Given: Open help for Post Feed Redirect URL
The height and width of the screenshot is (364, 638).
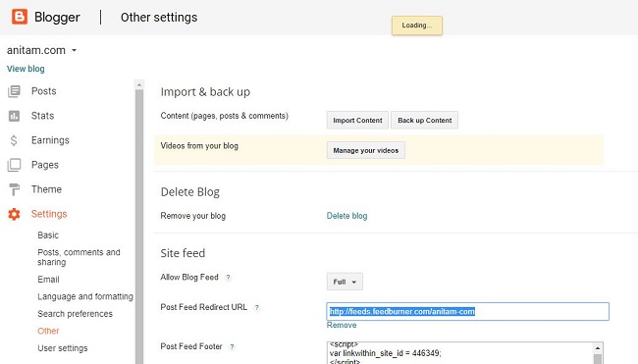Looking at the screenshot, I should pos(257,307).
